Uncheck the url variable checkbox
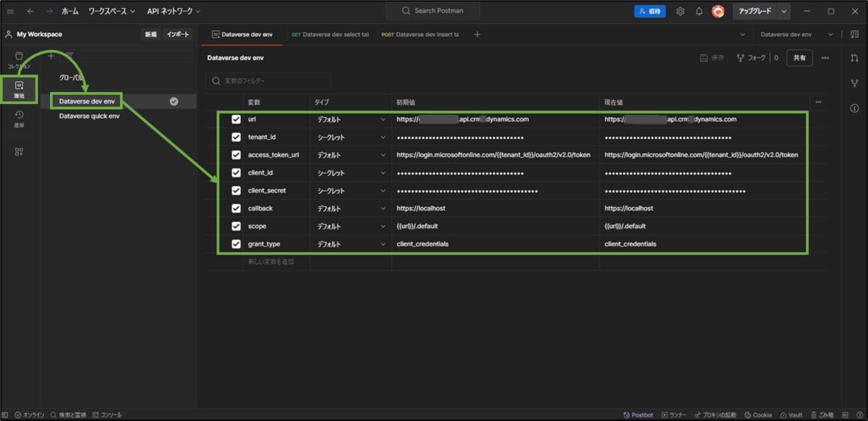This screenshot has width=868, height=421. coord(236,119)
